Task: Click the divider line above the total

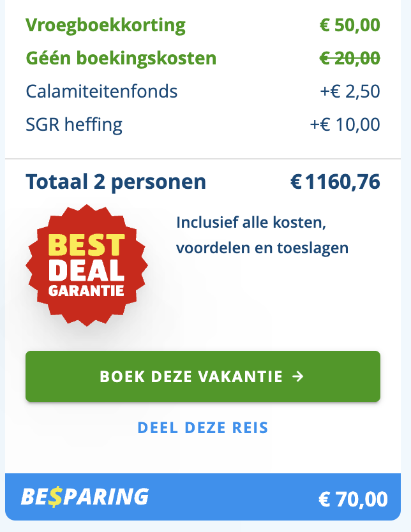Action: (x=203, y=158)
